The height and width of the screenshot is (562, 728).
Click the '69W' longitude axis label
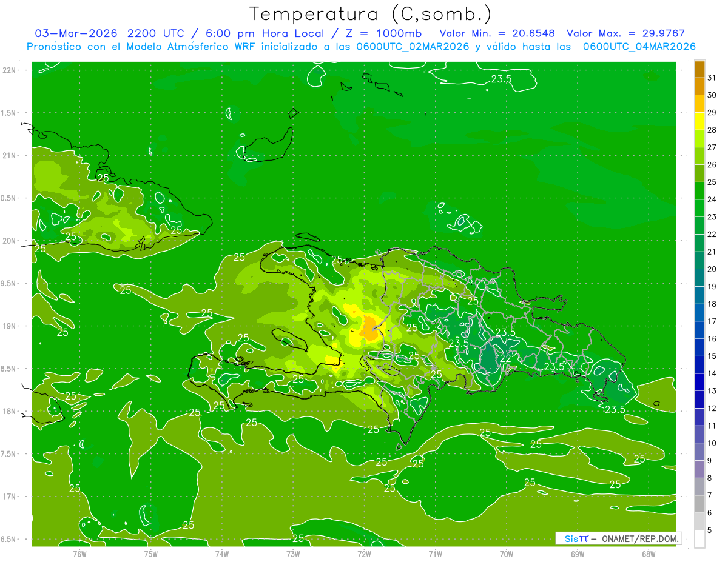click(578, 554)
